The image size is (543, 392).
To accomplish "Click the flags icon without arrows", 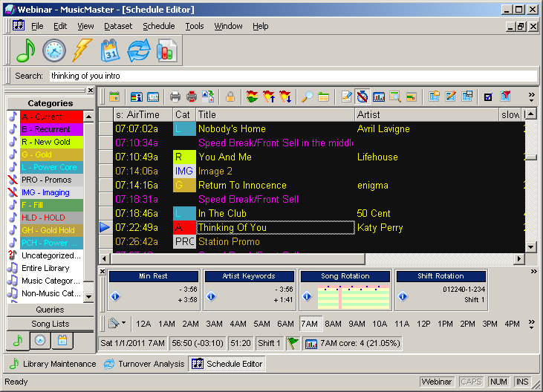I will pos(252,97).
